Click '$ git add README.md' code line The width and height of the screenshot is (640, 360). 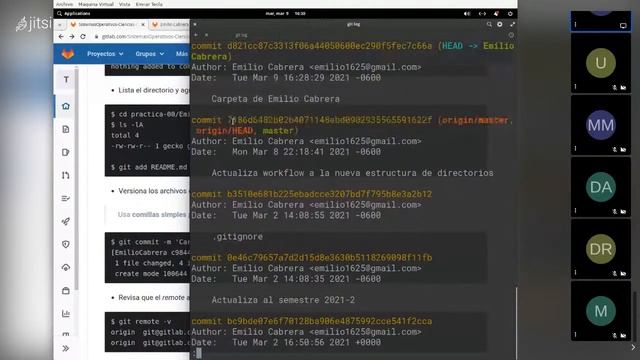click(149, 167)
